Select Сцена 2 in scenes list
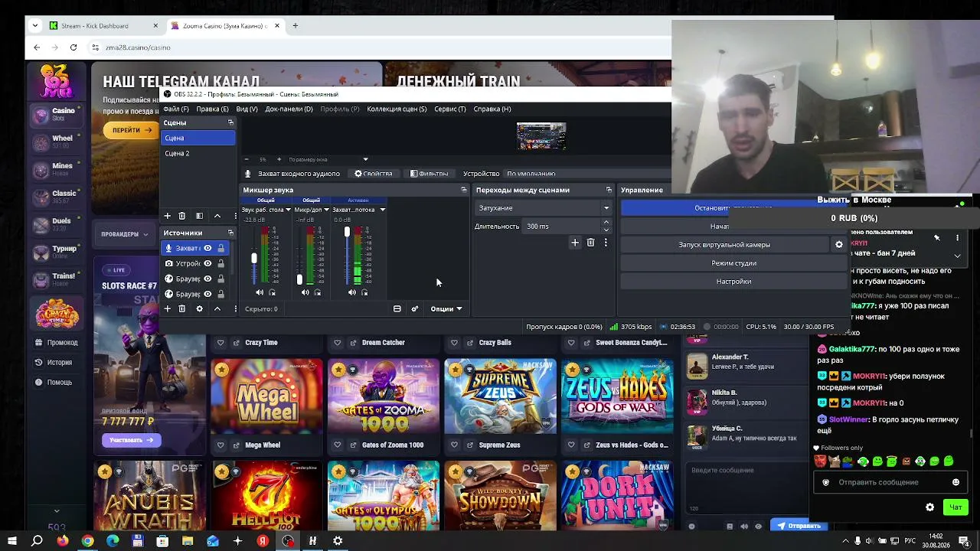Screen dimensions: 980x551 coord(198,153)
